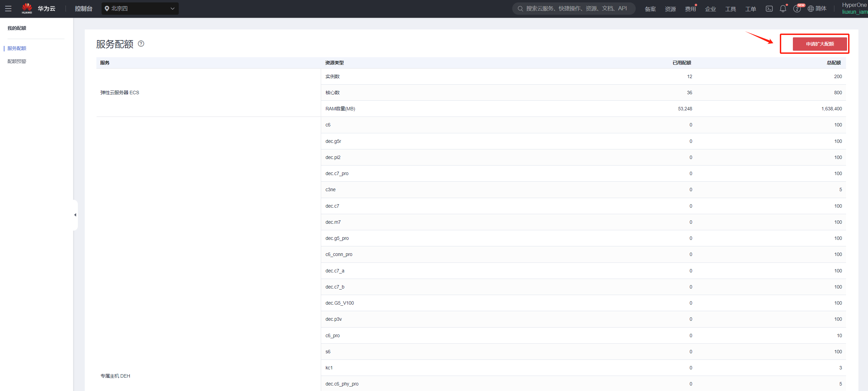Screen dimensions: 868x391
Task: Click the 实例数 resource type row
Action: 583,76
